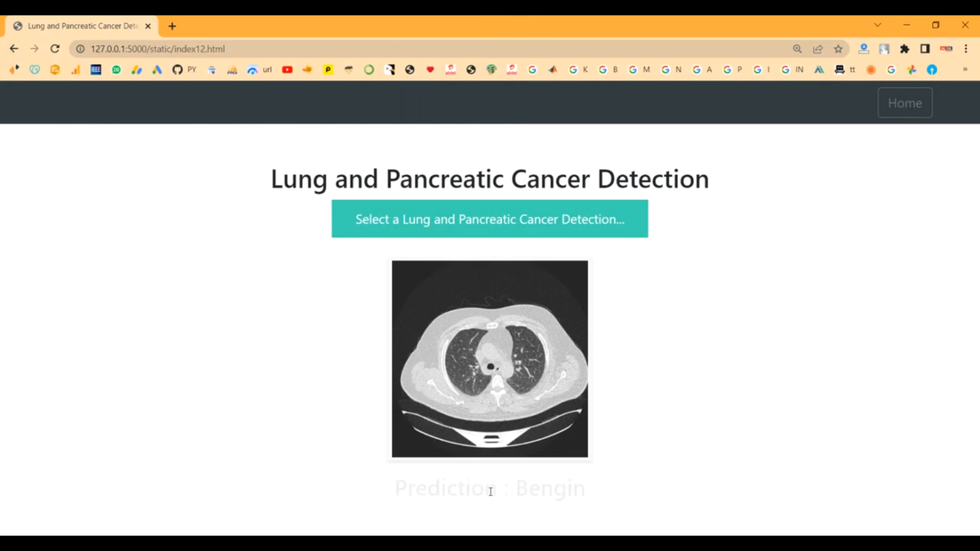Go to the Home page
Image resolution: width=980 pixels, height=551 pixels.
point(905,103)
